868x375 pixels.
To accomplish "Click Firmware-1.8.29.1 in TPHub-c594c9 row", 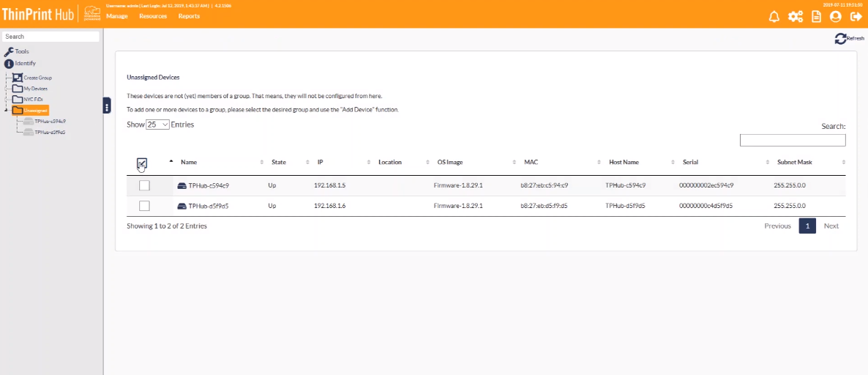I will point(458,185).
